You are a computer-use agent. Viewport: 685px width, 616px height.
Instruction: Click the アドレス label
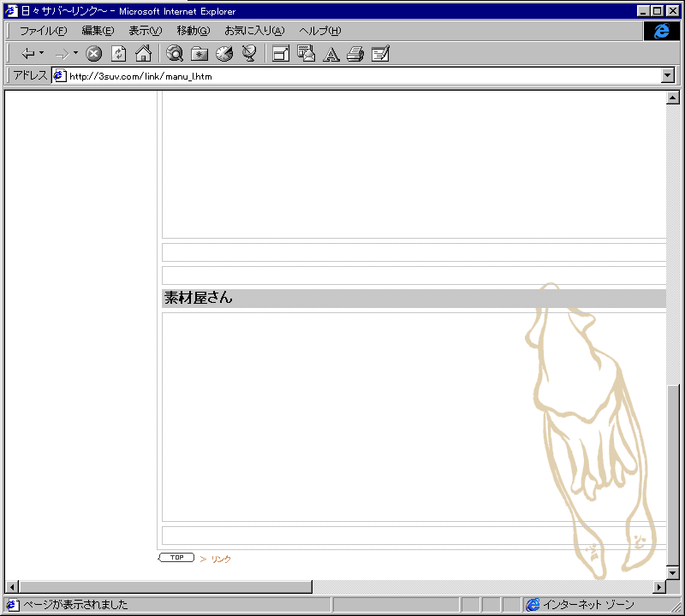click(30, 75)
